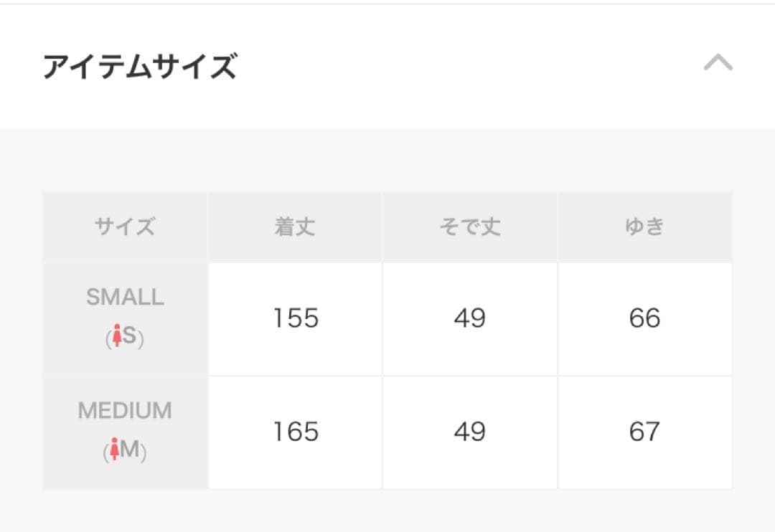Click the white header bar space left of the chevron
Viewport: 775px width, 532px height.
click(466, 67)
